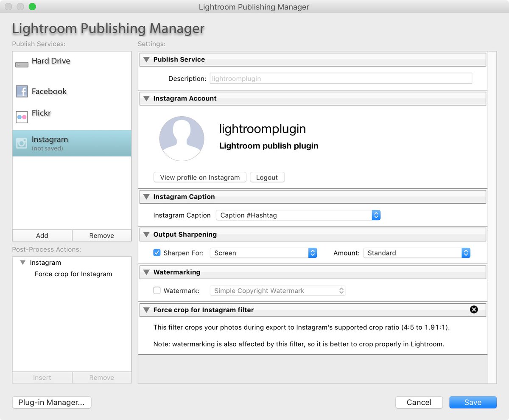
Task: Collapse the Instagram Account section
Action: click(146, 98)
